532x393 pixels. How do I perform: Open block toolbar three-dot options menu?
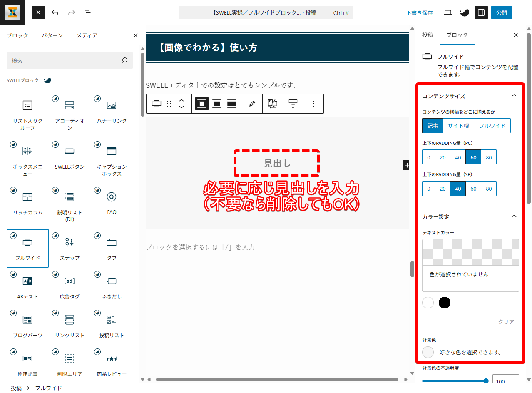click(314, 104)
